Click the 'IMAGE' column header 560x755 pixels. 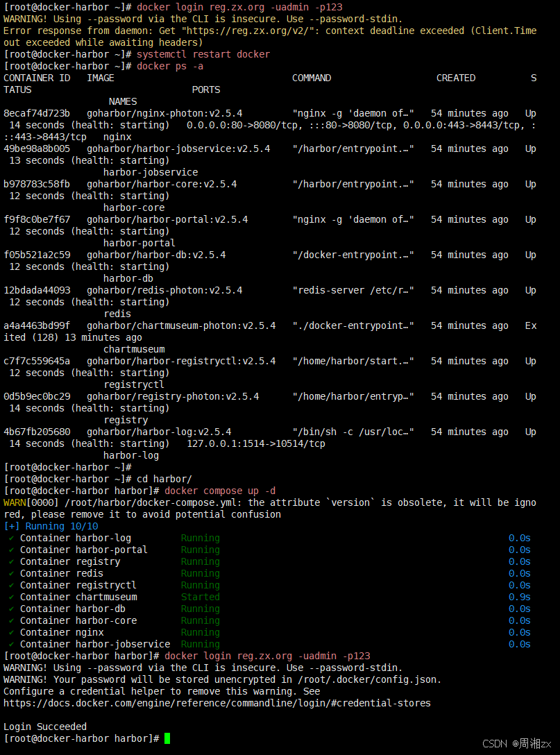[101, 78]
